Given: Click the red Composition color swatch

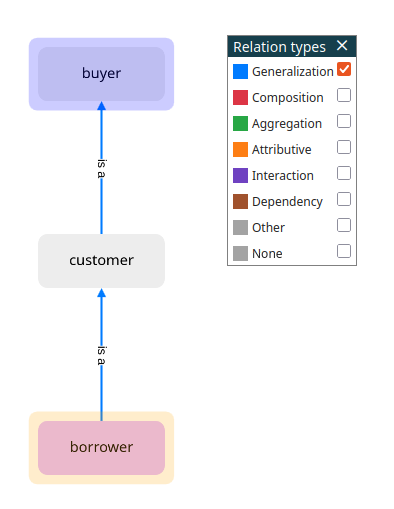Looking at the screenshot, I should (240, 98).
